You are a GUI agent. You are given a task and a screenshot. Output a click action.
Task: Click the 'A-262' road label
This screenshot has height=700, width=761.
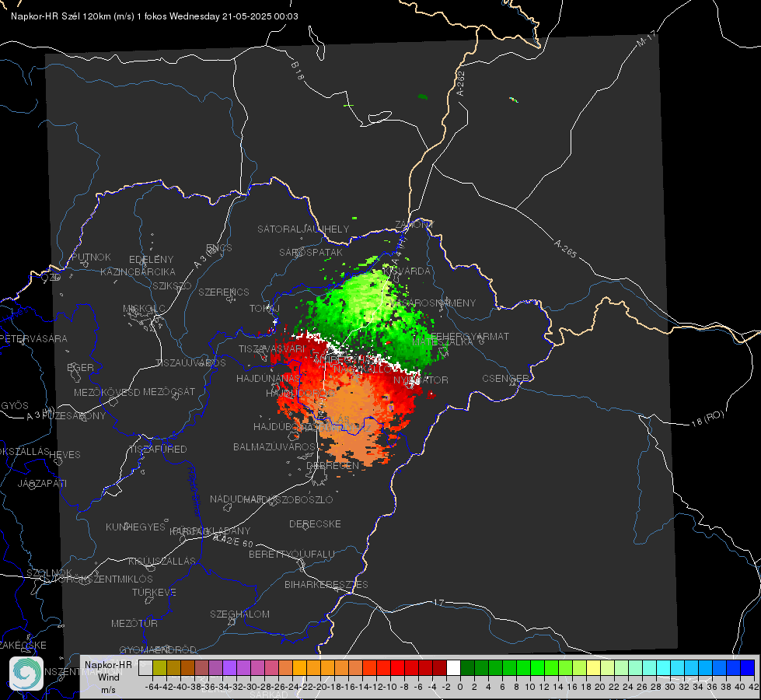point(461,83)
